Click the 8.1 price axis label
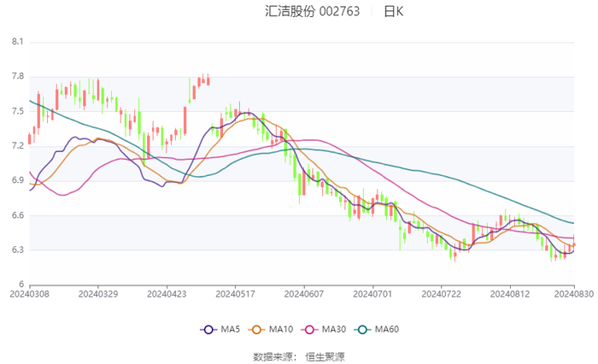The height and width of the screenshot is (364, 598). (x=17, y=42)
